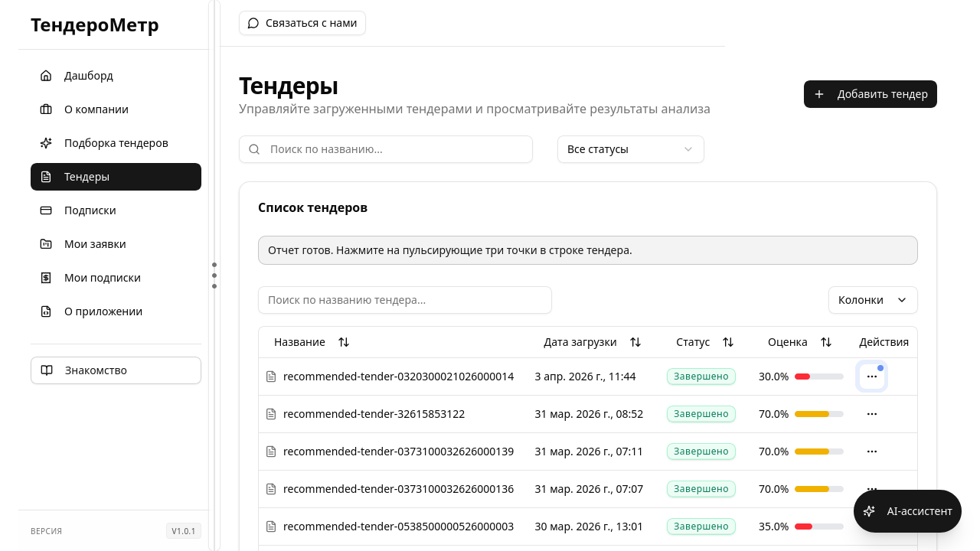Open the О компании section
This screenshot has height=551, width=980.
(116, 109)
